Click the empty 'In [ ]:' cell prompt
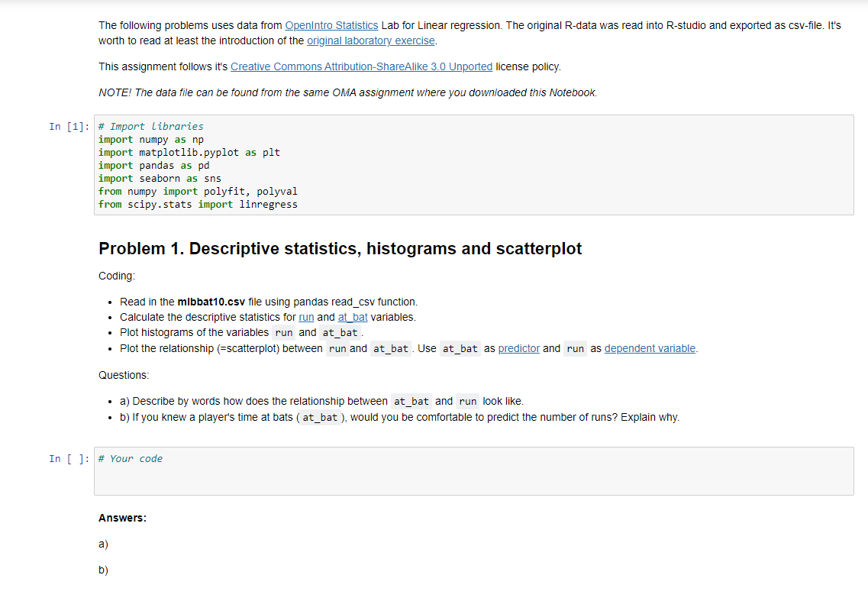 tap(69, 459)
